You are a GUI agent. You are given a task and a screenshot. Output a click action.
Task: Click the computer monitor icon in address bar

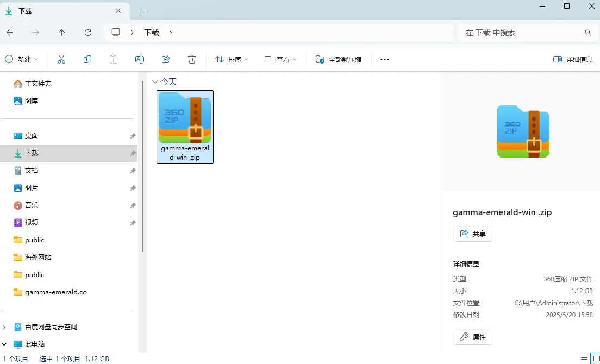click(116, 33)
